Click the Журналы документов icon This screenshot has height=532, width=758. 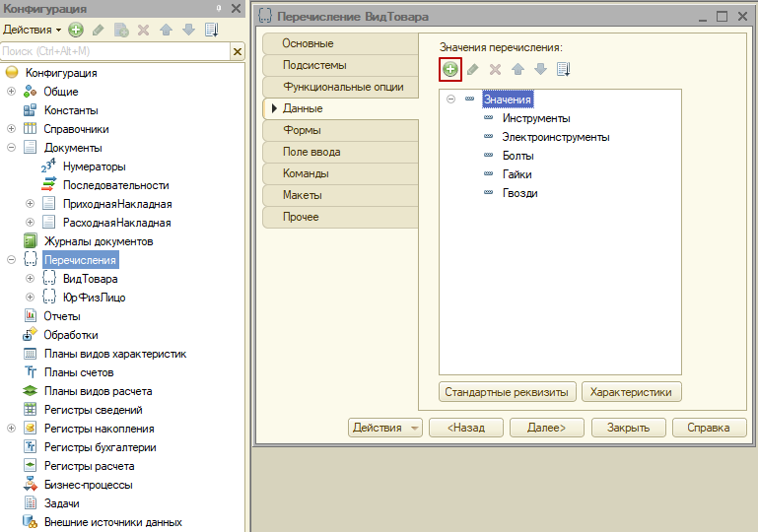point(30,240)
